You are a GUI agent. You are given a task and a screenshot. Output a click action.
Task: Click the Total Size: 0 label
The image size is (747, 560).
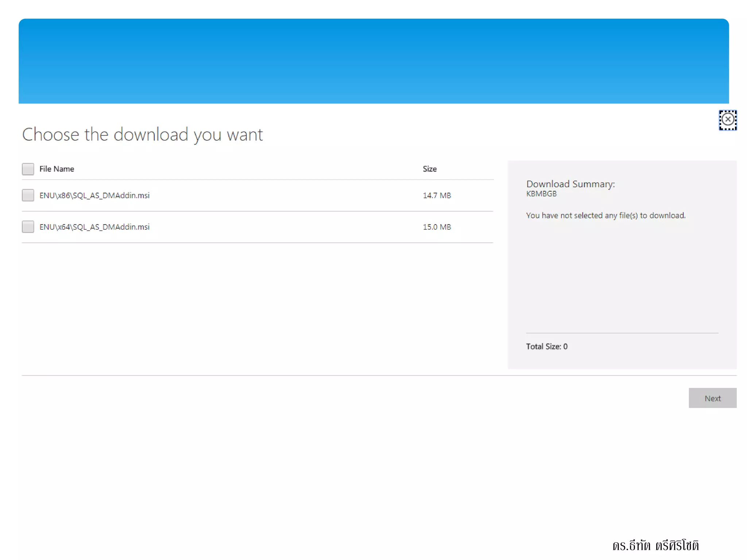click(546, 346)
